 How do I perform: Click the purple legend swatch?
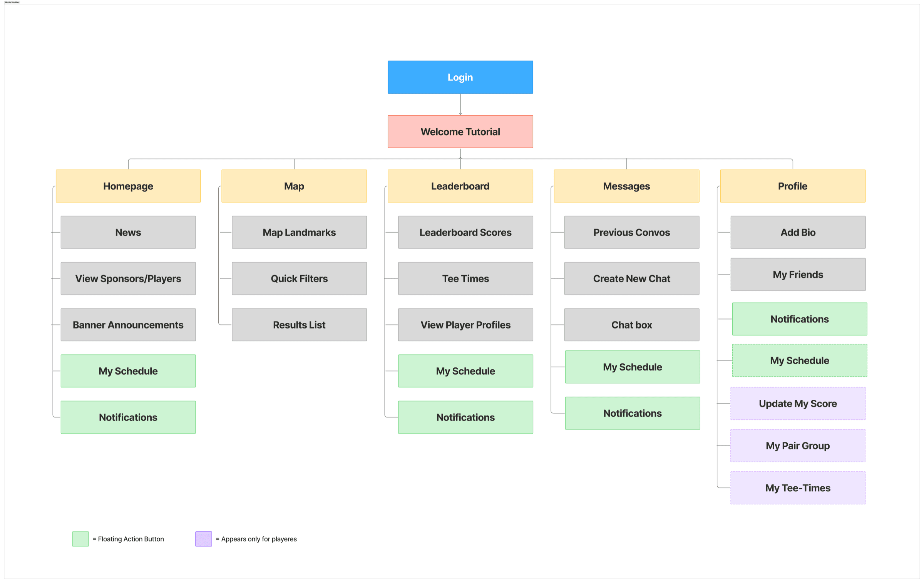204,539
